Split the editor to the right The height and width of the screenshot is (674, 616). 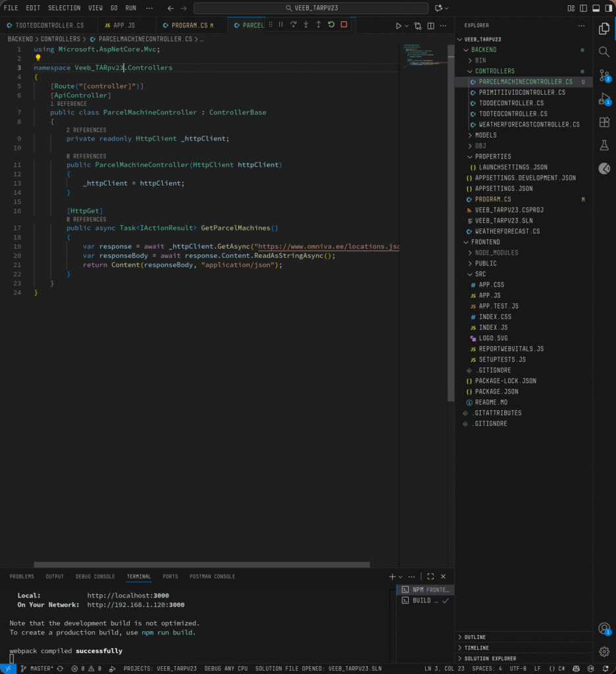pos(431,26)
